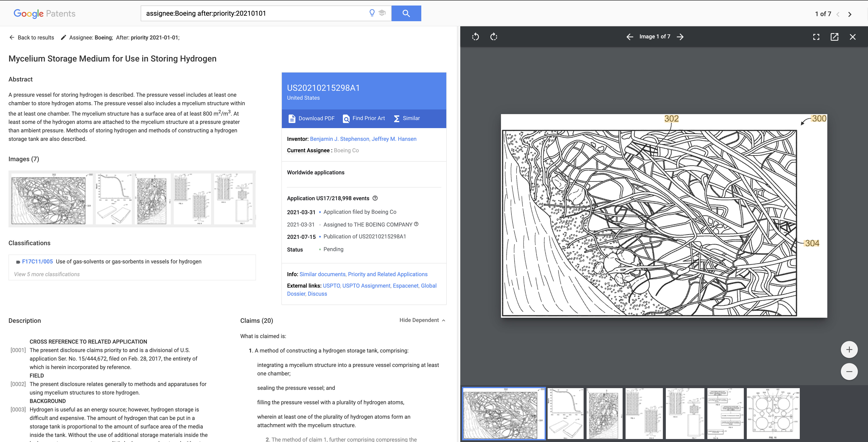Click Download PDF
Viewport: 868px width, 442px height.
pos(311,118)
